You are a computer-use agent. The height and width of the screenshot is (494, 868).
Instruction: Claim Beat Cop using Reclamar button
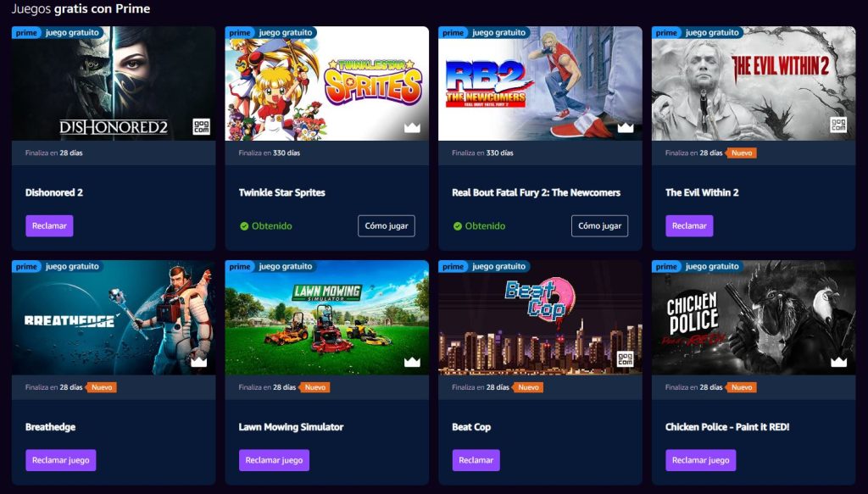click(476, 460)
